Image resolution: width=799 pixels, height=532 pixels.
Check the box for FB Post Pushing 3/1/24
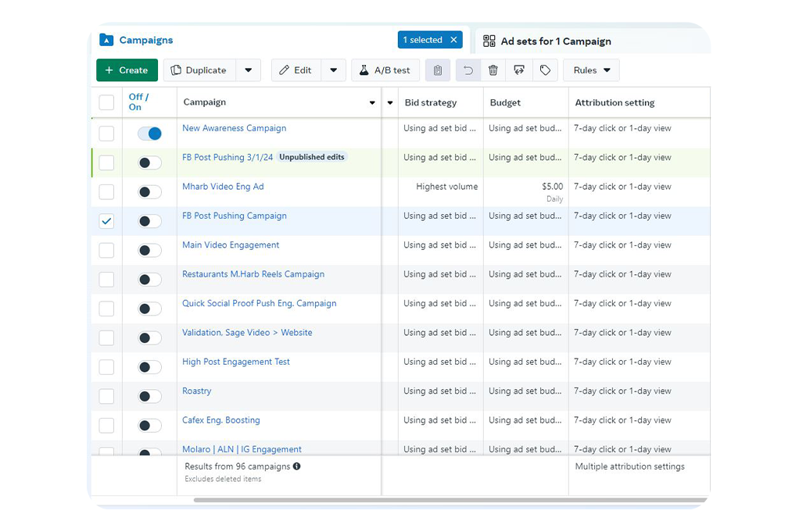pyautogui.click(x=106, y=163)
